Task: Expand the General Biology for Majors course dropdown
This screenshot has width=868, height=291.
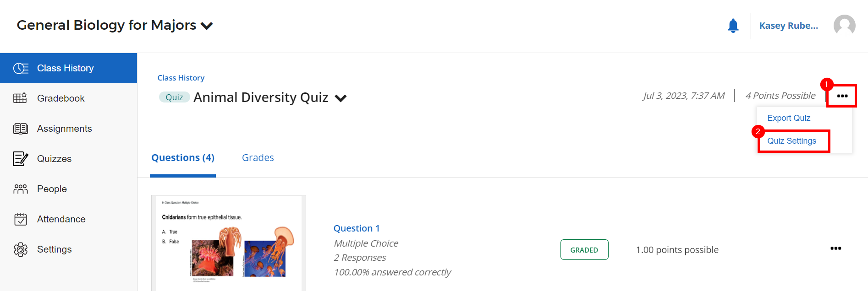Action: tap(207, 26)
